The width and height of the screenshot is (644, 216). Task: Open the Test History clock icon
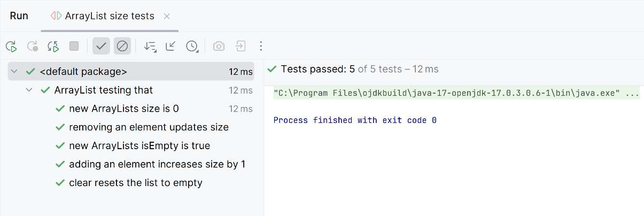192,47
